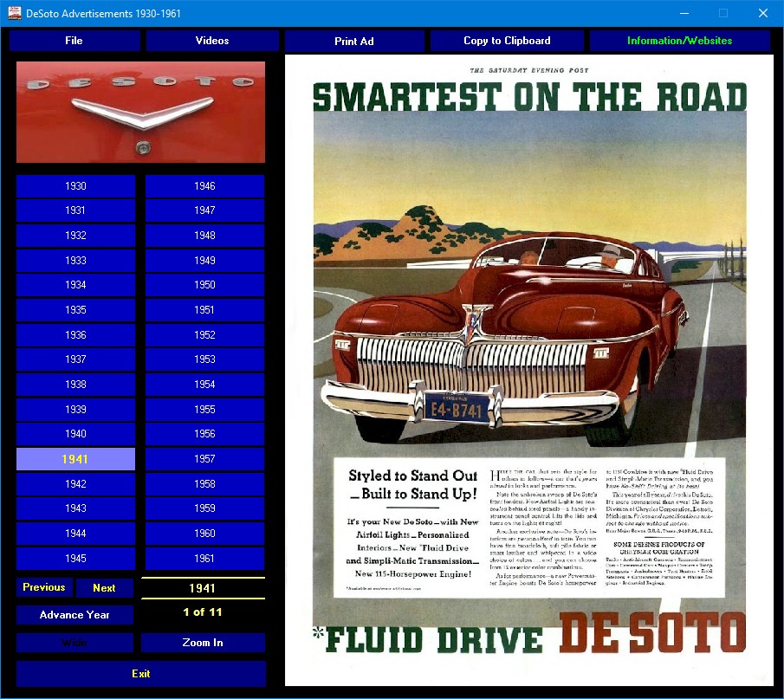The width and height of the screenshot is (784, 699).
Task: Select the 1942 year button
Action: (75, 484)
